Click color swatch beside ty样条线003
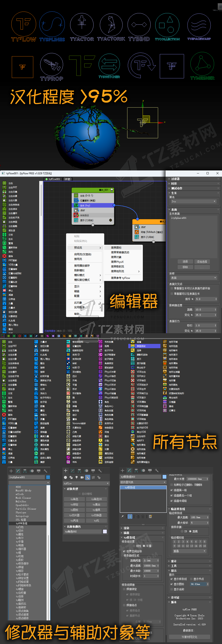 tap(164, 477)
